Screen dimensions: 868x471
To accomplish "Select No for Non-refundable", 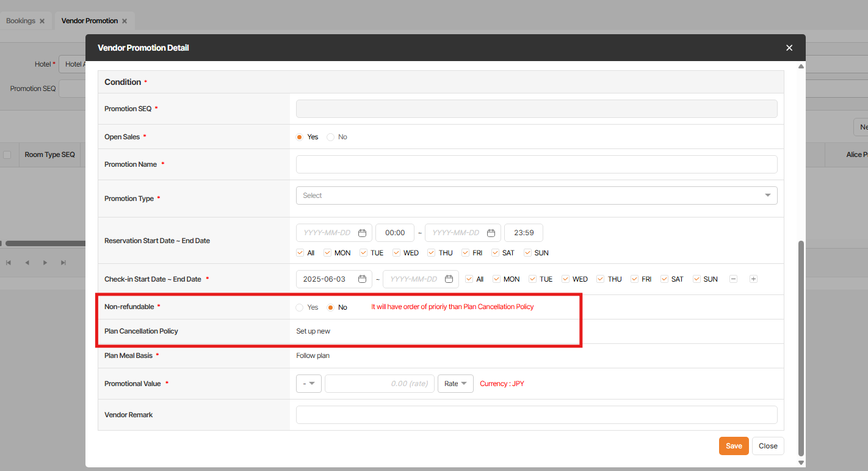I will (330, 307).
